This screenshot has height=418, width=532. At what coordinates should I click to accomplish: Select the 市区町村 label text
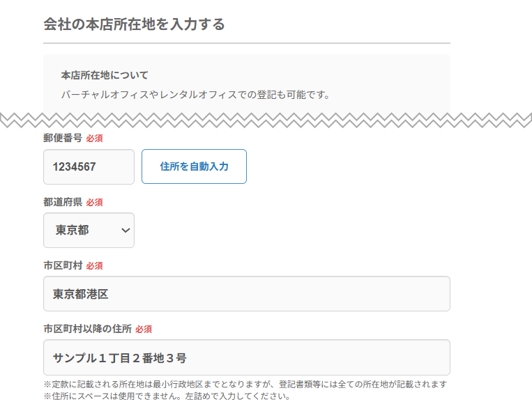pos(63,265)
